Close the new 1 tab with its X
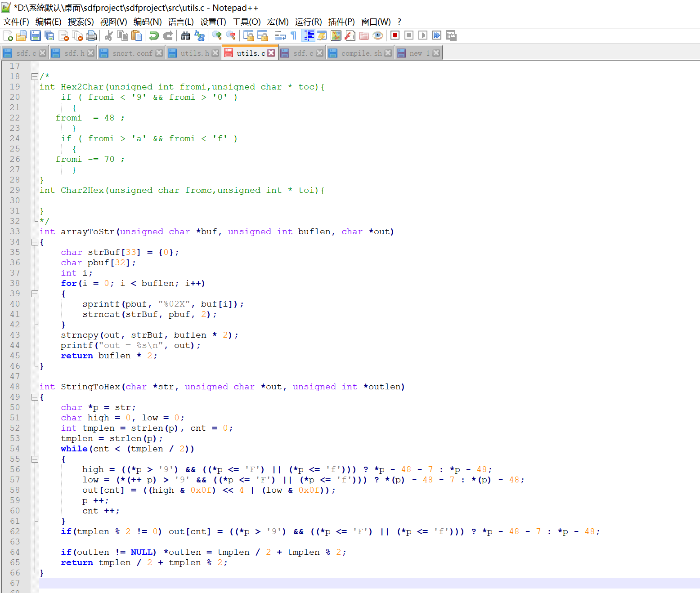This screenshot has height=593, width=700. coord(436,53)
